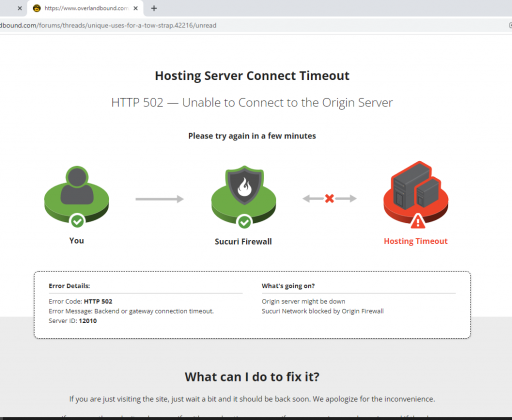Click the green checkmark under firewall shield
Image resolution: width=512 pixels, height=420 pixels.
tap(244, 222)
